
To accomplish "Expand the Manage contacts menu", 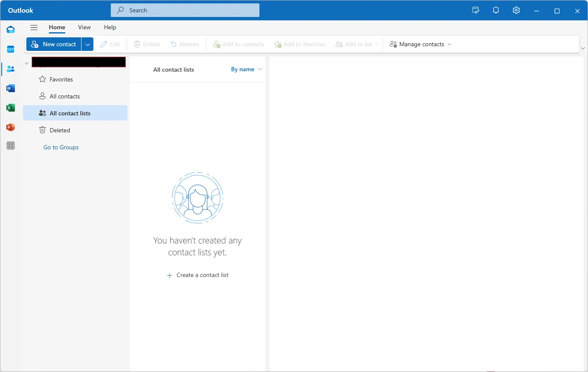I will click(420, 44).
